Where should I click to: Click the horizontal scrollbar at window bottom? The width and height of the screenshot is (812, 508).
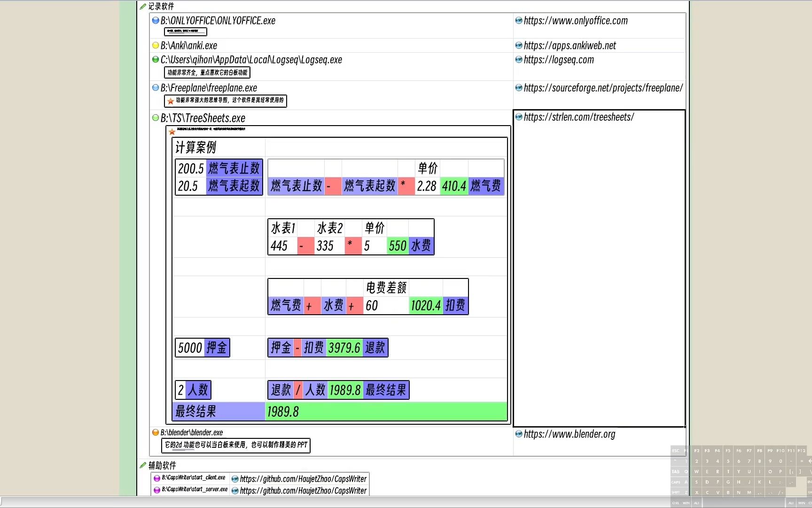tap(335, 501)
